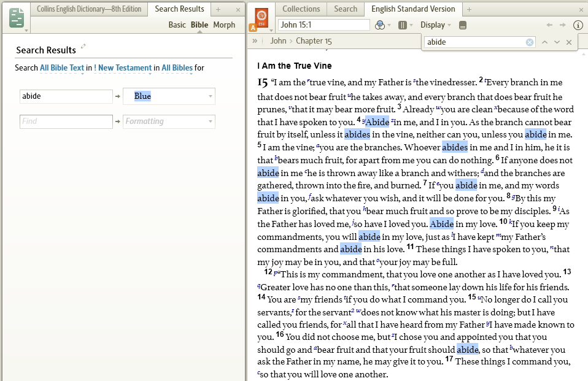This screenshot has width=588, height=381.
Task: Change the New Testament range selector
Action: pos(122,68)
